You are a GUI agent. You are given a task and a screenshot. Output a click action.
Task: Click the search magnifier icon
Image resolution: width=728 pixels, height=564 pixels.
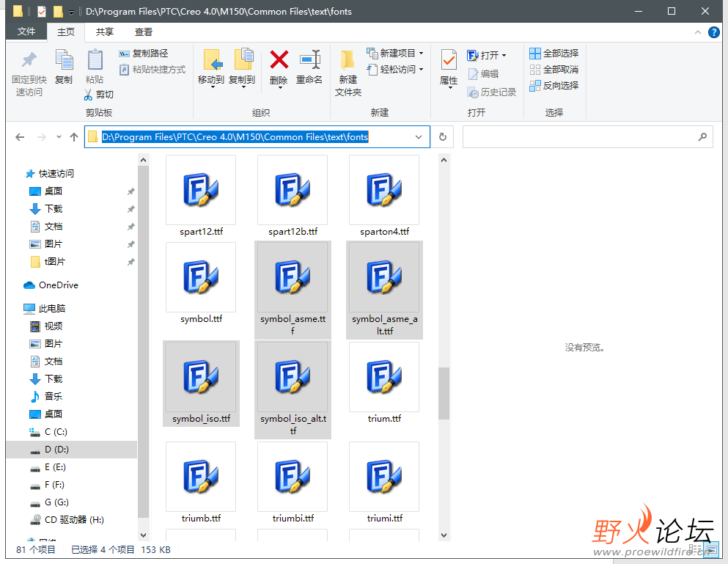(702, 137)
